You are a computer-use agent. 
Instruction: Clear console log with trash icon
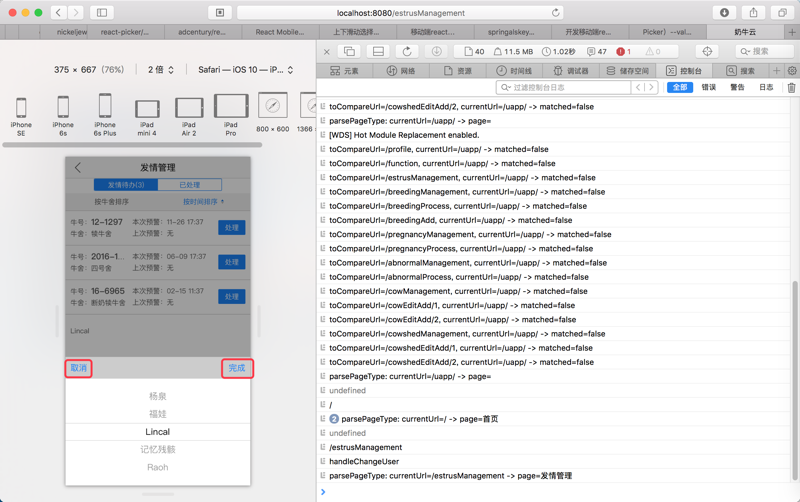click(791, 88)
